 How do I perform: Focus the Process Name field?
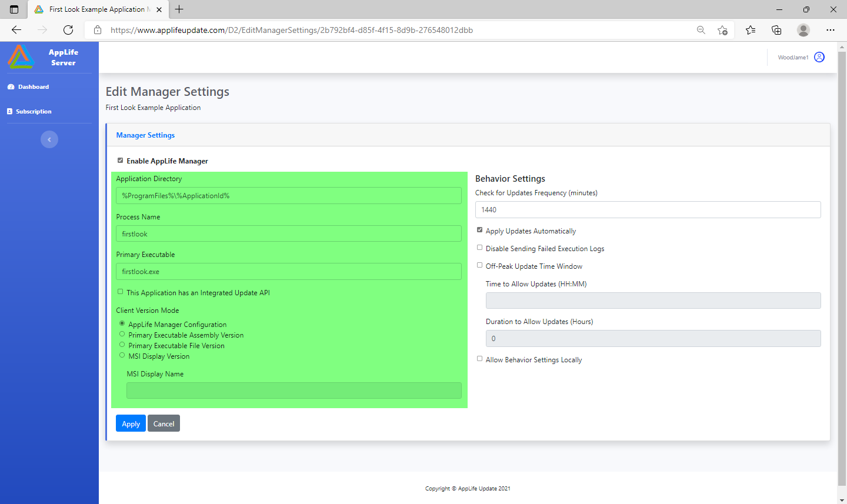point(289,233)
